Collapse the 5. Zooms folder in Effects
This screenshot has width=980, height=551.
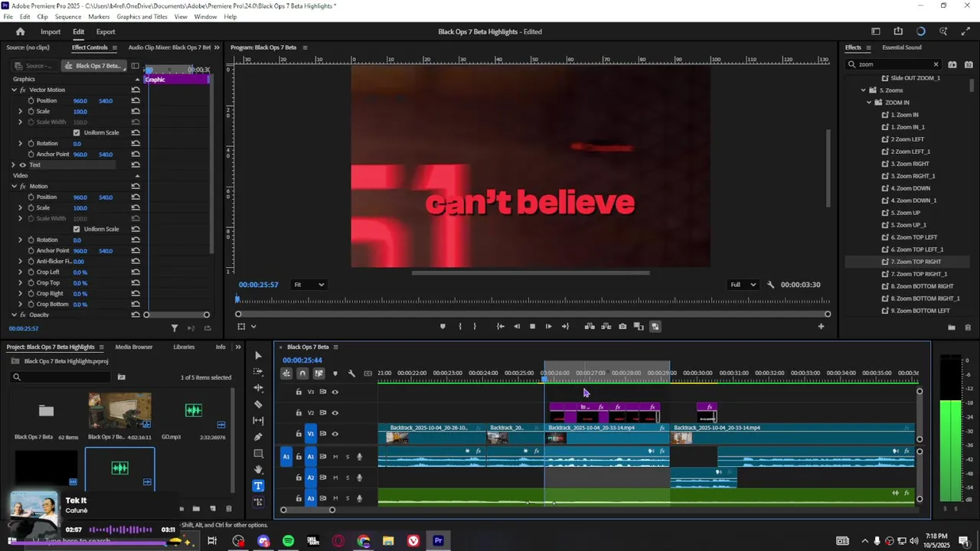pos(864,90)
